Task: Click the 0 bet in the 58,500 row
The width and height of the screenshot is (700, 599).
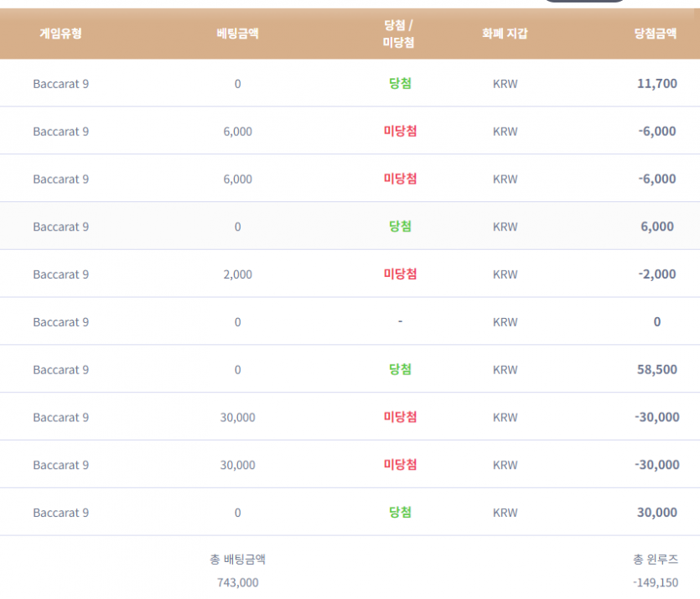Action: [237, 370]
